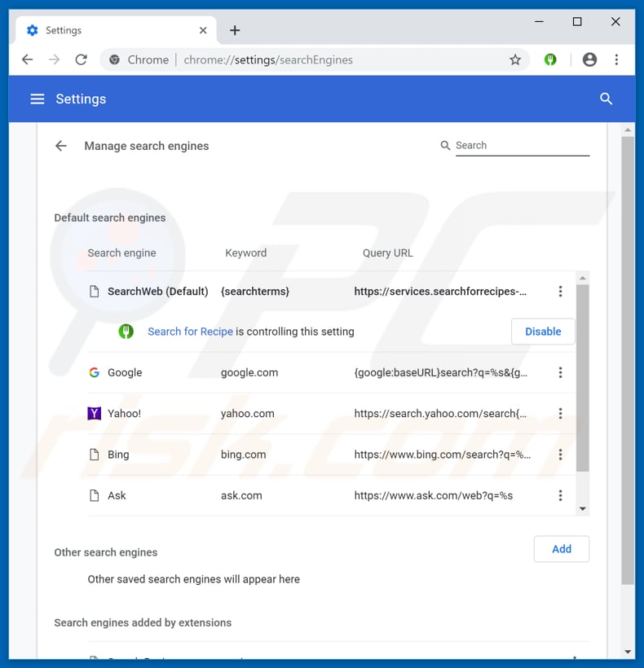Select the Settings browser tab
644x668 pixels.
pos(116,30)
